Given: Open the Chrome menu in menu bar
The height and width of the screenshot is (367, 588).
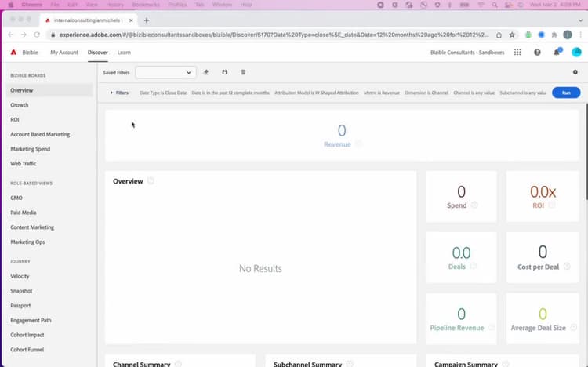Looking at the screenshot, I should click(x=32, y=5).
